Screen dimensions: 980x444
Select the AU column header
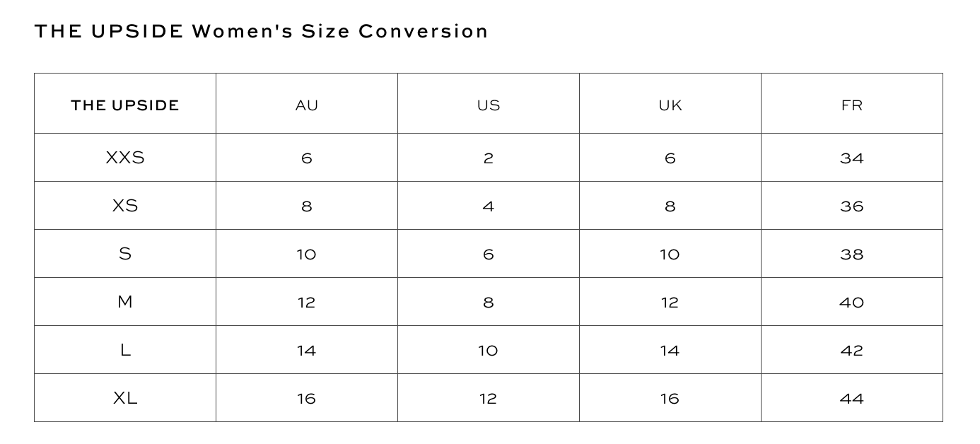(307, 105)
